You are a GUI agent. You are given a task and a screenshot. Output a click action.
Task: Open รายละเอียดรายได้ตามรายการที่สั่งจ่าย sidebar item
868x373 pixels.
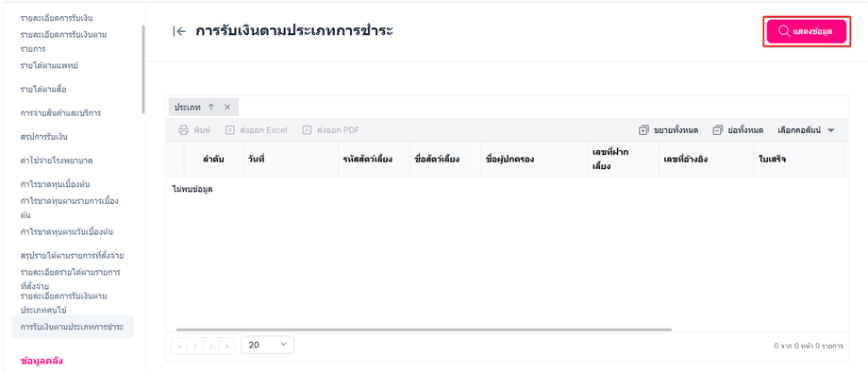point(71,280)
